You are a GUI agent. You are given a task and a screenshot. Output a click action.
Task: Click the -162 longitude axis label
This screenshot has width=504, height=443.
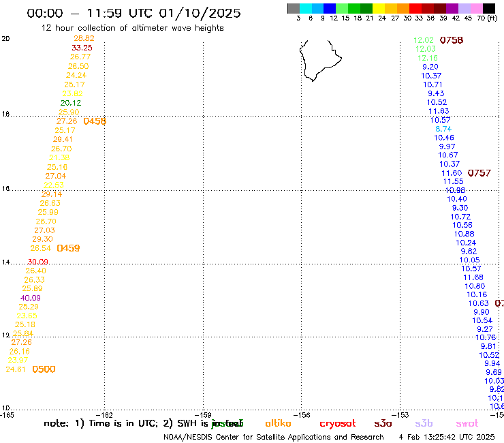[104, 415]
